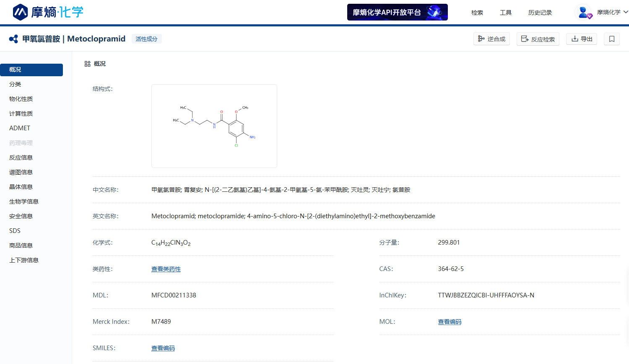
Task: Click the bookmark icon button
Action: (x=612, y=39)
